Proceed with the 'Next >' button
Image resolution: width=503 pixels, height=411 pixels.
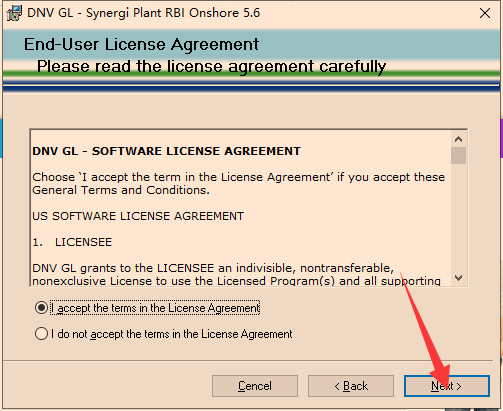pos(447,386)
